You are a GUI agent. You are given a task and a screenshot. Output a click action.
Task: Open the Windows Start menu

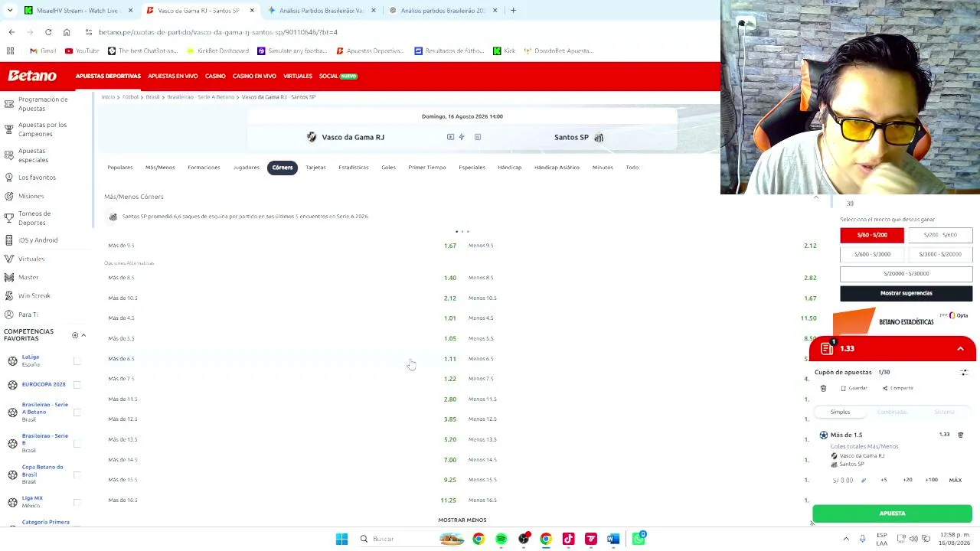tap(341, 539)
